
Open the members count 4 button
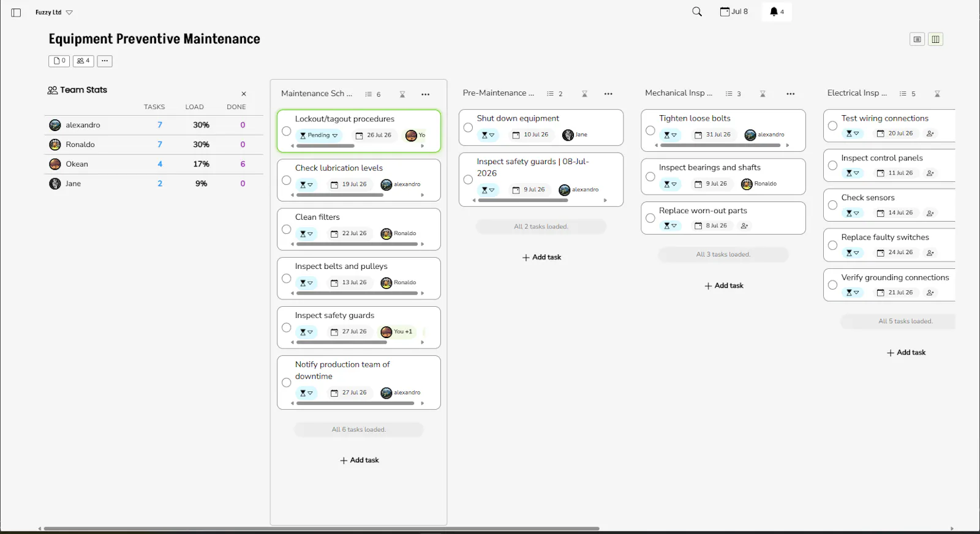click(x=83, y=61)
